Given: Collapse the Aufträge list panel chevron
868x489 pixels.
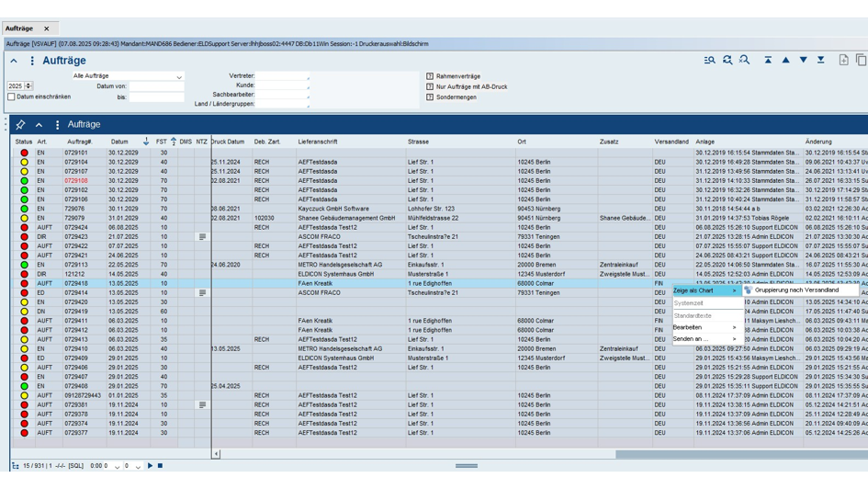Looking at the screenshot, I should (39, 125).
